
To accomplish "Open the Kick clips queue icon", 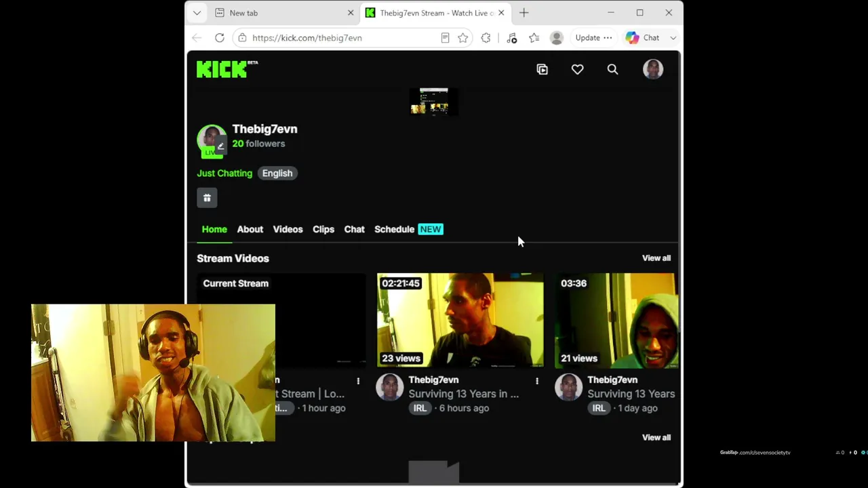I will click(542, 69).
